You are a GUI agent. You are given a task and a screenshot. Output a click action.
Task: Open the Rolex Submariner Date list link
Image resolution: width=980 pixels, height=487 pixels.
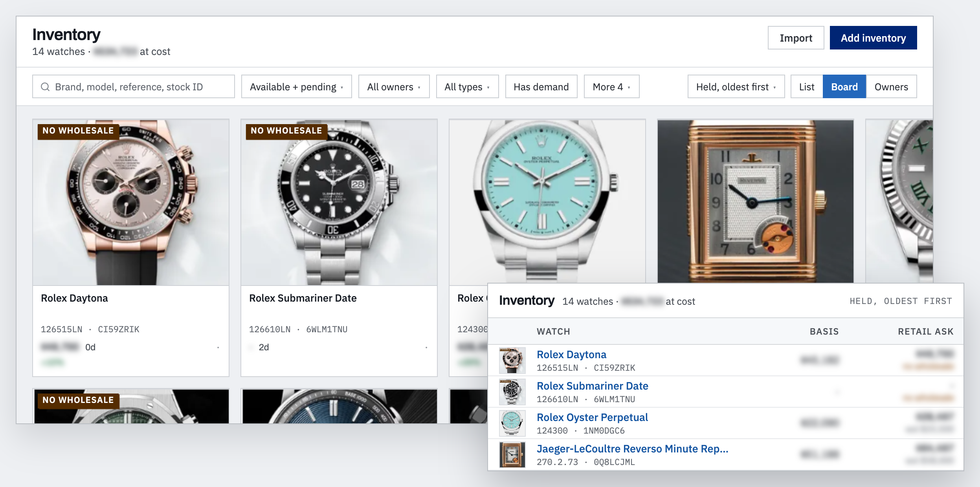(592, 386)
